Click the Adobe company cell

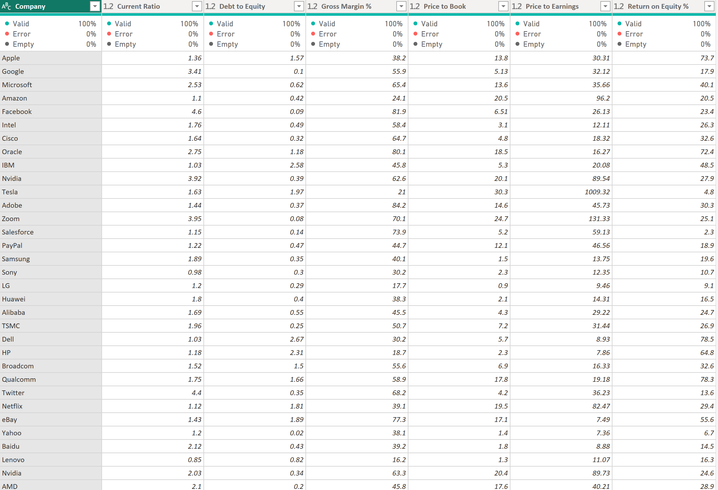(x=50, y=205)
